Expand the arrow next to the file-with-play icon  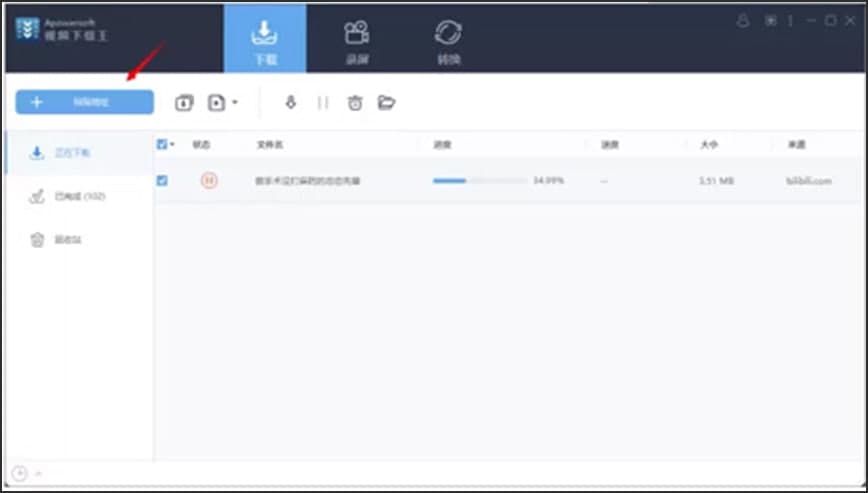pyautogui.click(x=235, y=102)
